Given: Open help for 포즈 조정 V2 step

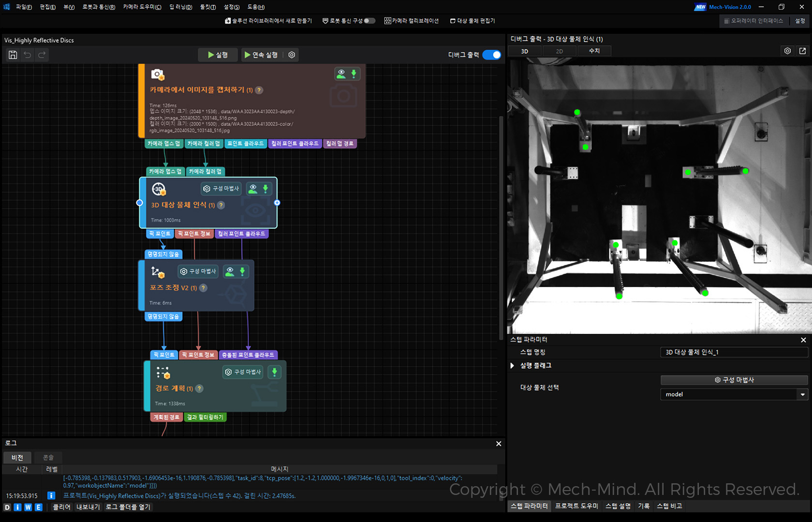Looking at the screenshot, I should click(x=204, y=288).
